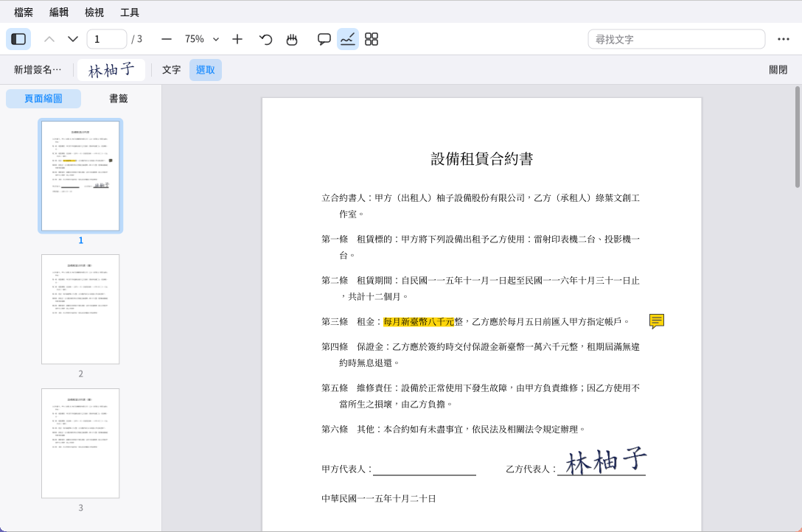
Task: Go to next page arrow
Action: click(73, 39)
